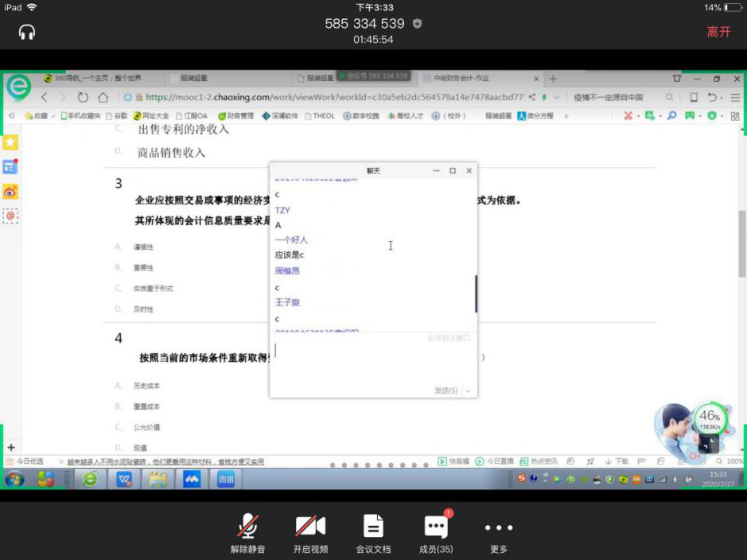Leave the meeting via 离开
The width and height of the screenshot is (747, 560).
pyautogui.click(x=718, y=32)
